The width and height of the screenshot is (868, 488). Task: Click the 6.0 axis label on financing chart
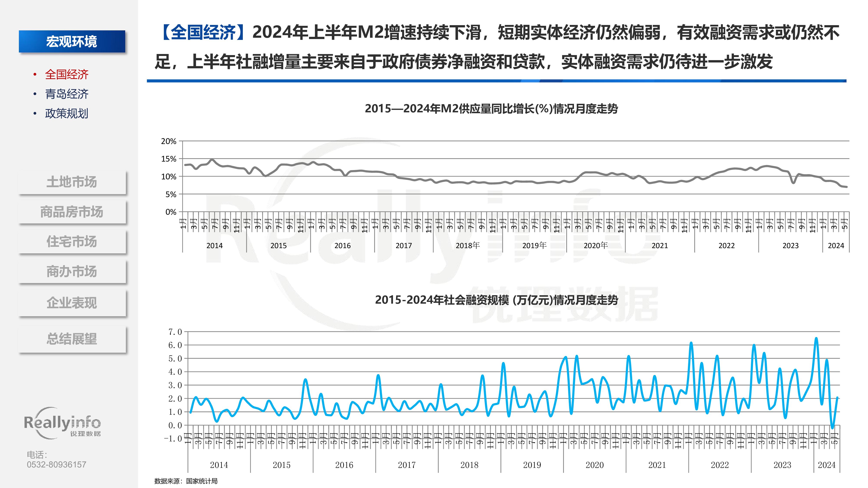[175, 345]
